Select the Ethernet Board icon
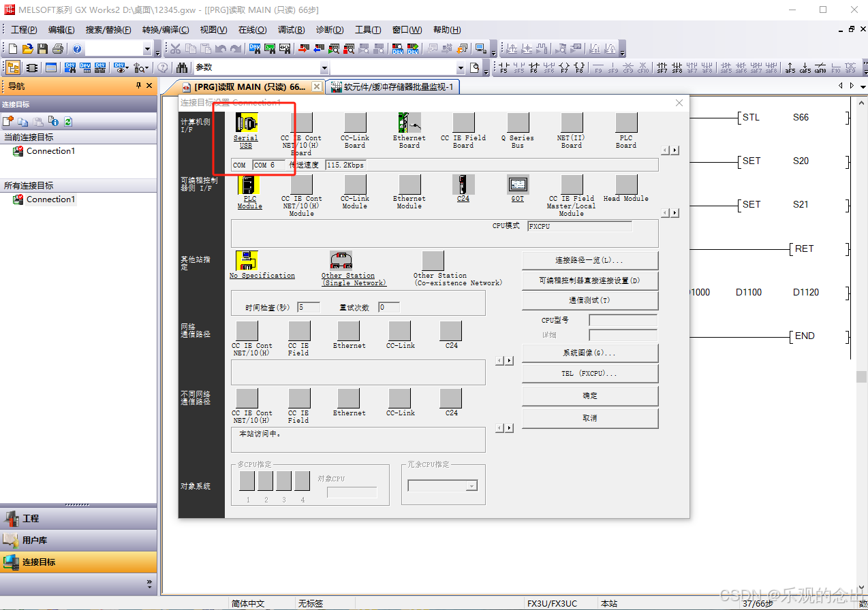The width and height of the screenshot is (868, 610). tap(409, 123)
